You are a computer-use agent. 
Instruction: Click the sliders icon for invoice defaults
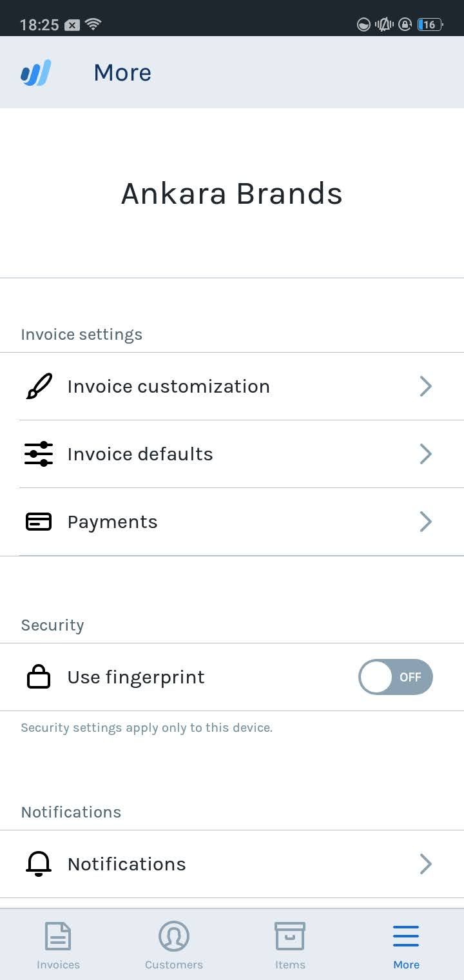39,454
